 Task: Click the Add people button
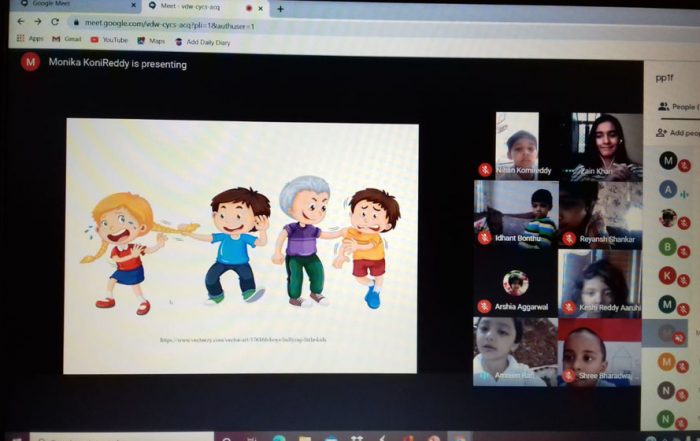point(678,133)
